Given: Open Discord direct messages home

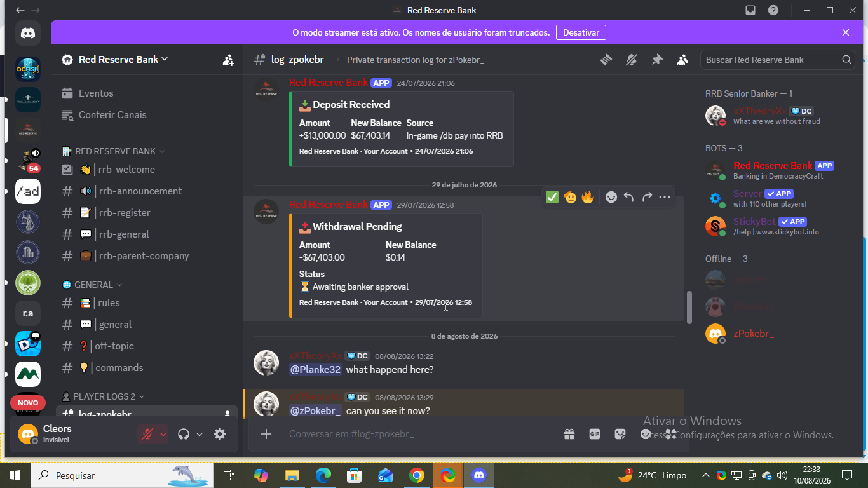Looking at the screenshot, I should click(x=28, y=33).
